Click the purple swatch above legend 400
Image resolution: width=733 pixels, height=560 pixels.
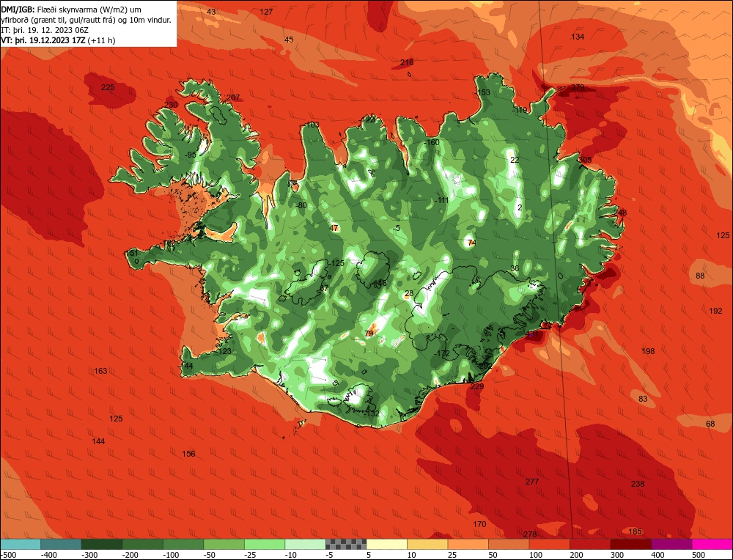671,544
